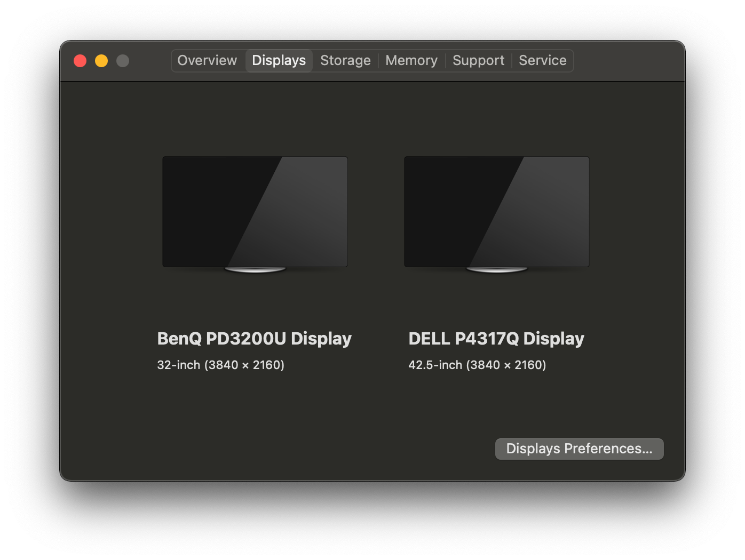Select the Displays tab

[x=279, y=60]
